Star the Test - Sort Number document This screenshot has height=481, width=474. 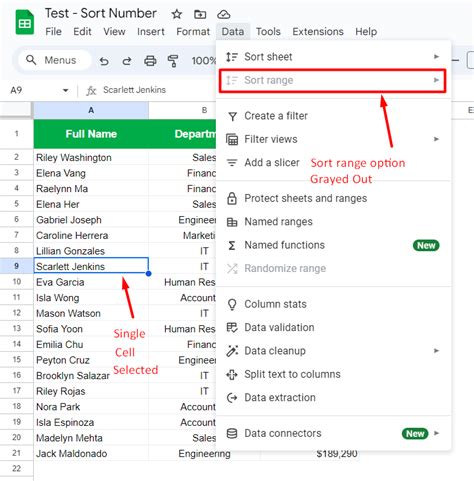point(176,14)
